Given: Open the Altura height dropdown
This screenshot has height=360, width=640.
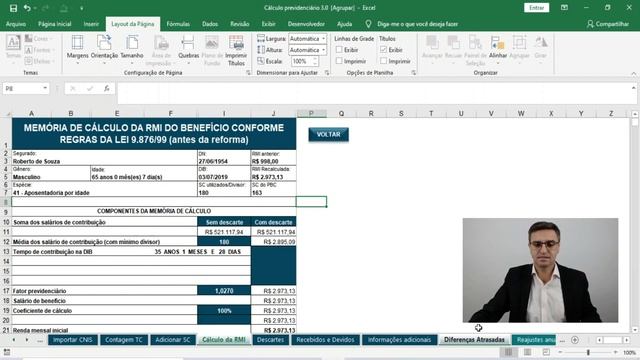Looking at the screenshot, I should click(x=323, y=50).
